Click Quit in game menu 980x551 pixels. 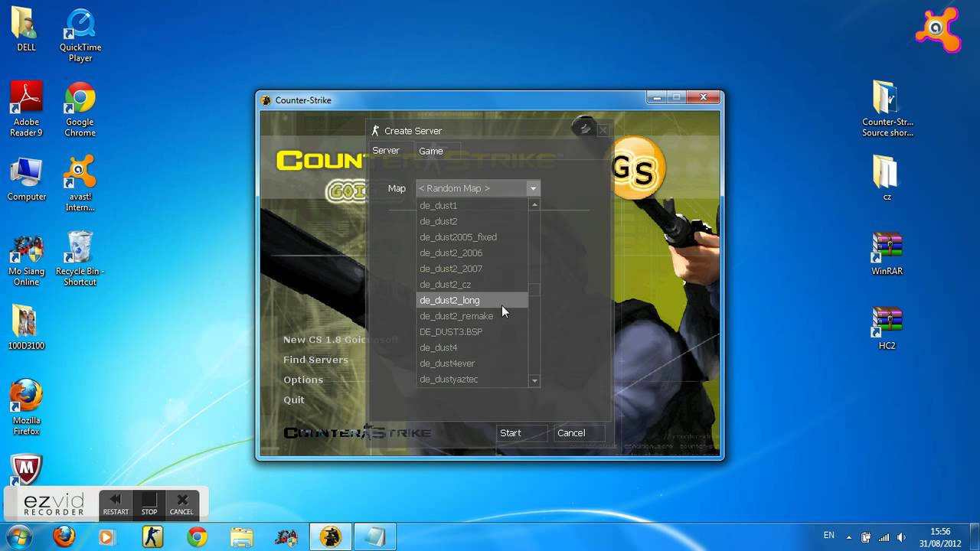(294, 399)
